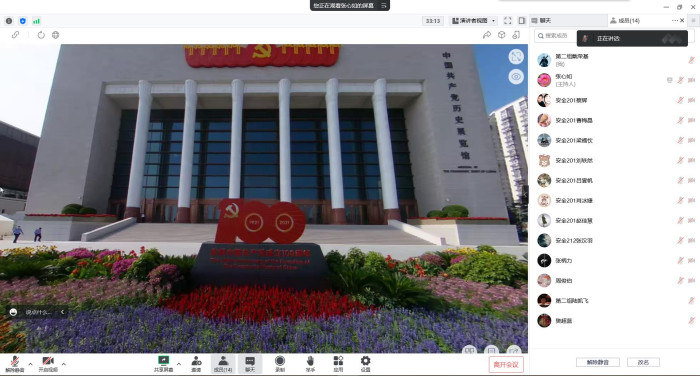Start recording with the 录制 icon
The width and height of the screenshot is (700, 376).
tap(280, 364)
